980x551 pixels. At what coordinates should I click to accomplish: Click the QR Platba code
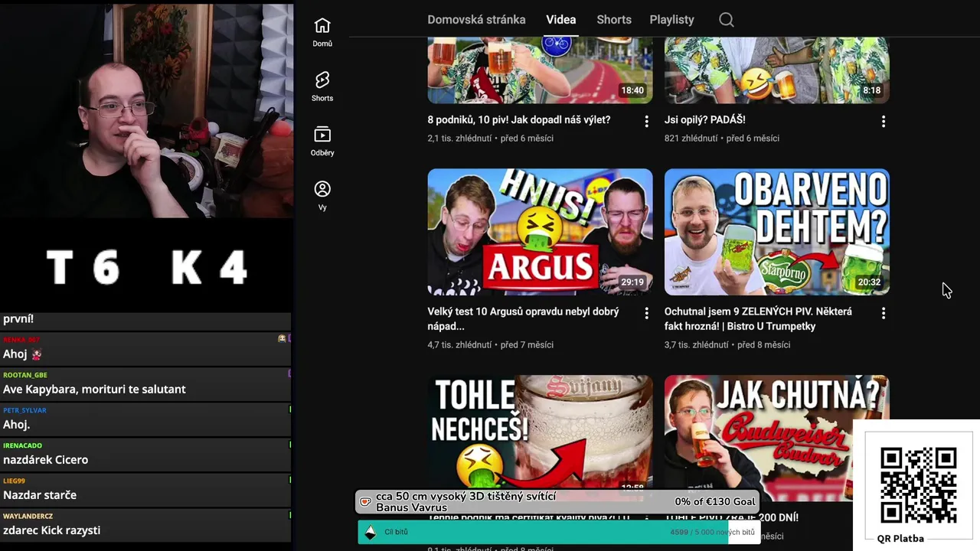918,484
